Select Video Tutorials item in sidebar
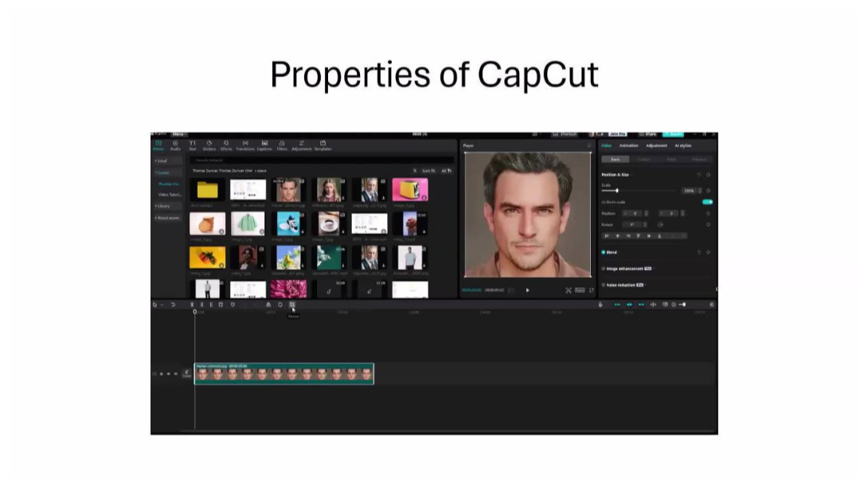868x488 pixels. coord(170,195)
